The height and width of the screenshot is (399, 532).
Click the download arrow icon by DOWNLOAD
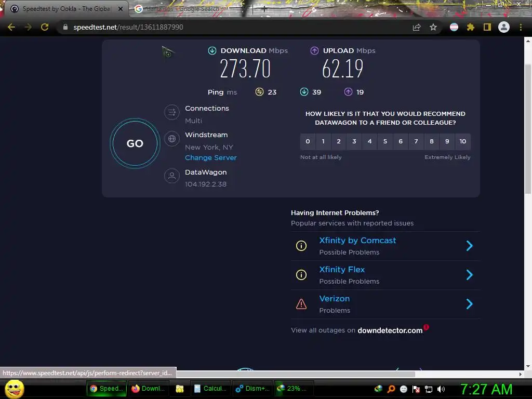[x=212, y=51]
